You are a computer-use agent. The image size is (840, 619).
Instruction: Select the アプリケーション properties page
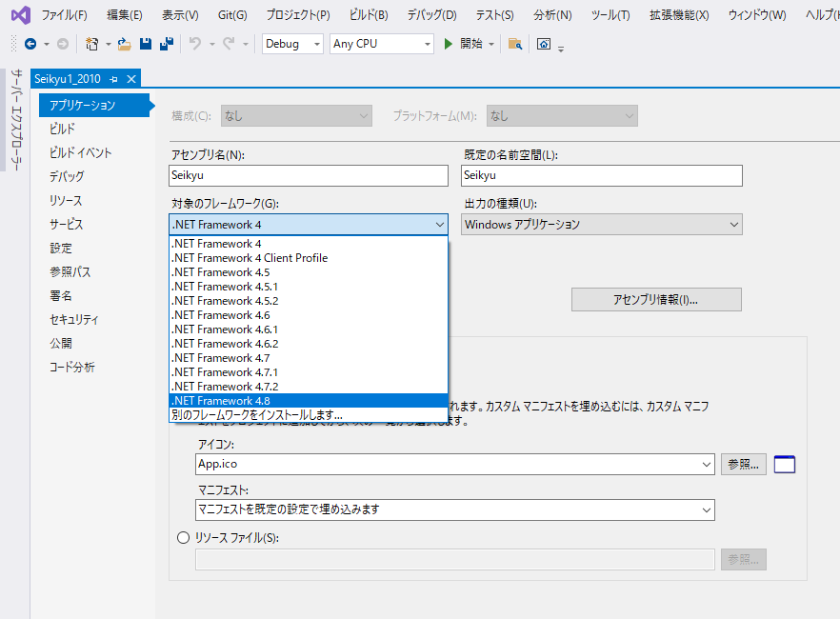coord(94,105)
